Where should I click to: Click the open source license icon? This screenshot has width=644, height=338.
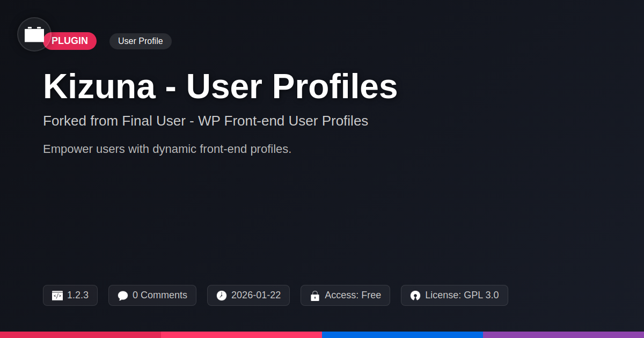[415, 296]
